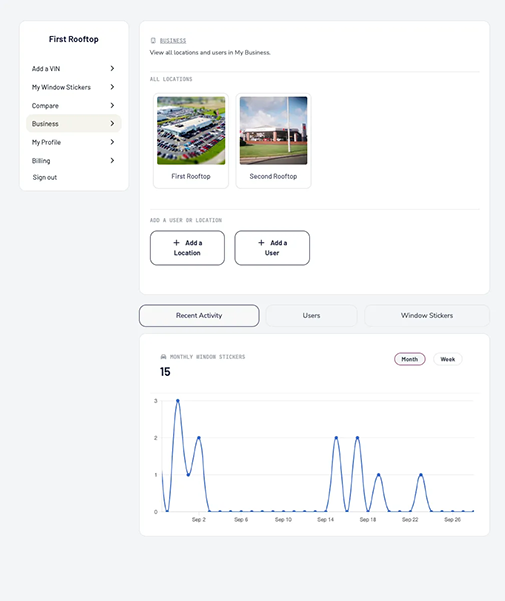Click the ADD A USER OR LOCATION heading
This screenshot has height=601, width=505.
186,220
